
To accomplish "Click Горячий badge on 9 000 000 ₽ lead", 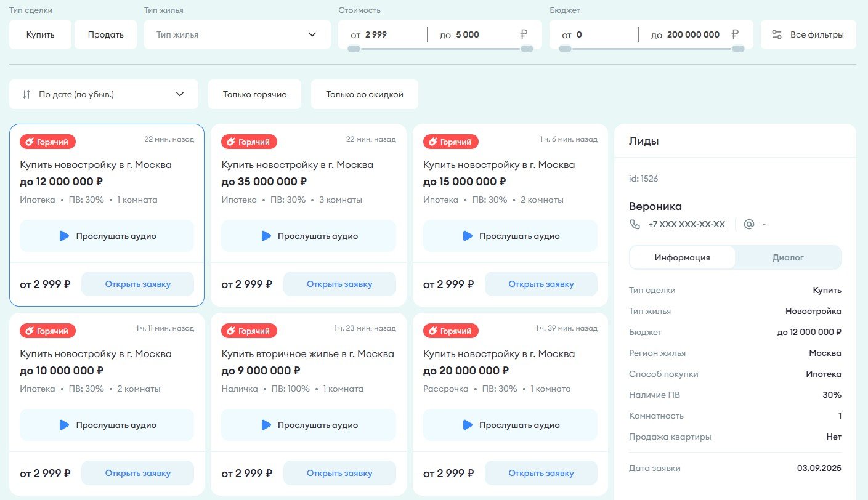I will click(x=249, y=331).
